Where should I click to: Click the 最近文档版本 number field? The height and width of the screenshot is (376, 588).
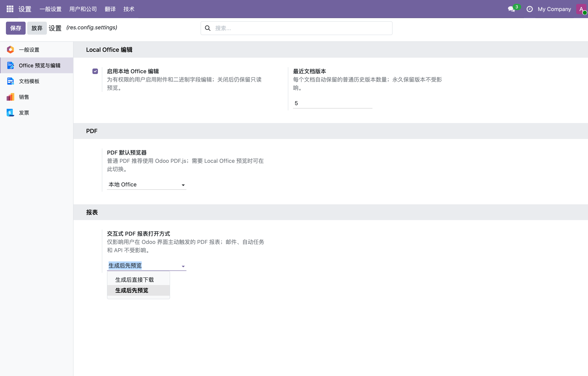(x=332, y=103)
